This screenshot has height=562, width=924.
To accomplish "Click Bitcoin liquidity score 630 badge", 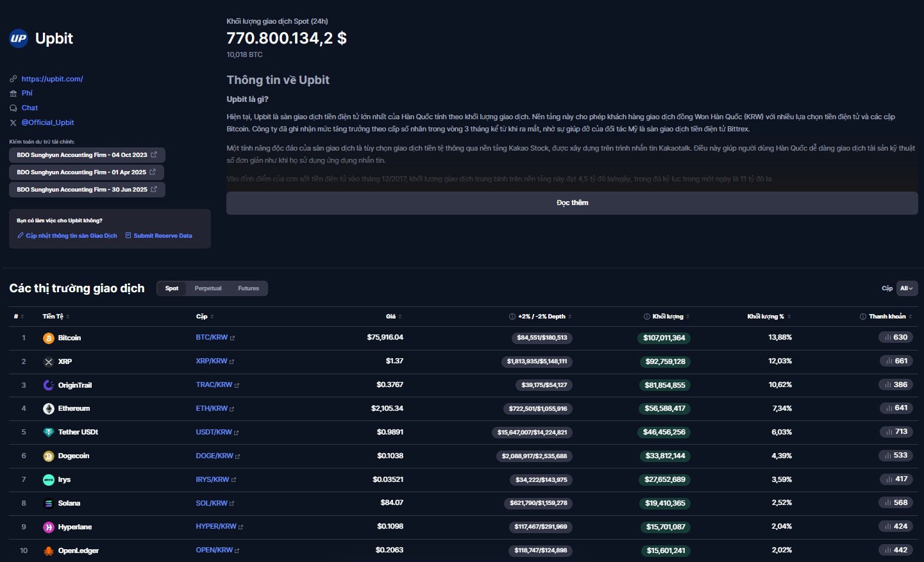I will click(896, 338).
